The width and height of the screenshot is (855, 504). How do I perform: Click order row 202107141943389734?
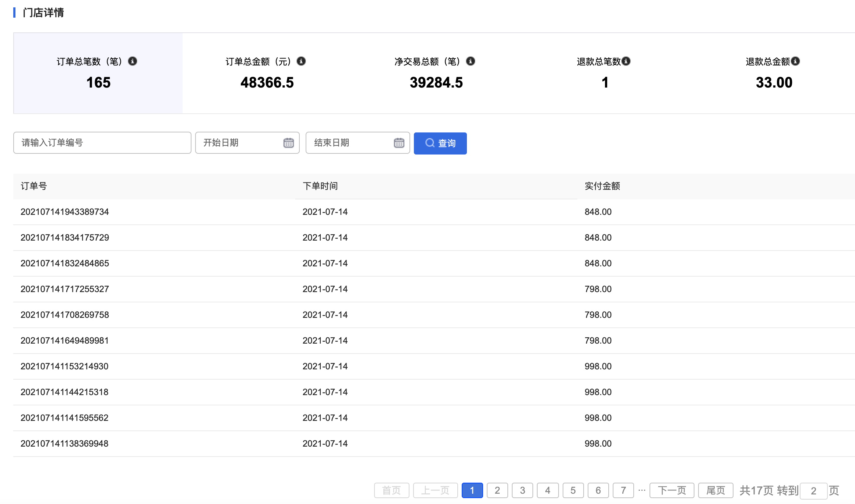pos(65,212)
